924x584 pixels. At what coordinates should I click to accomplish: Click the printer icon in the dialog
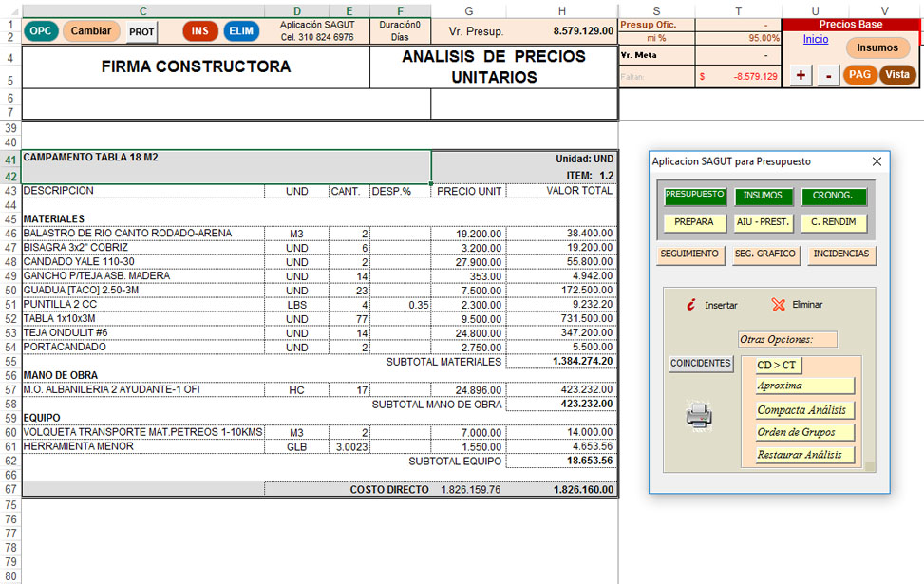pos(698,414)
